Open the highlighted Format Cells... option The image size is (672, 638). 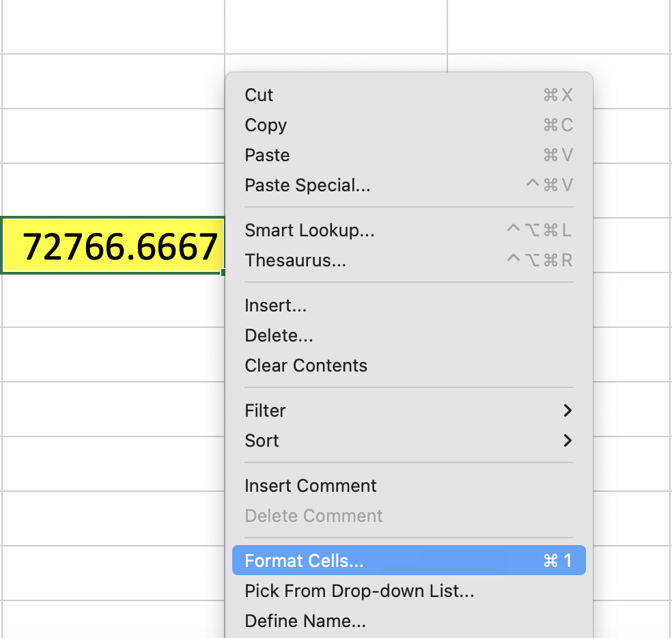(305, 561)
